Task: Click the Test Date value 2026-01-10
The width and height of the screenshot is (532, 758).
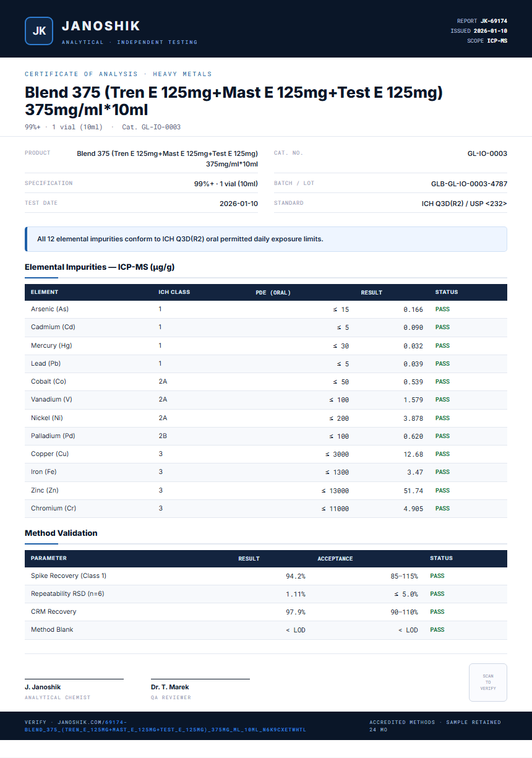Action: 239,203
